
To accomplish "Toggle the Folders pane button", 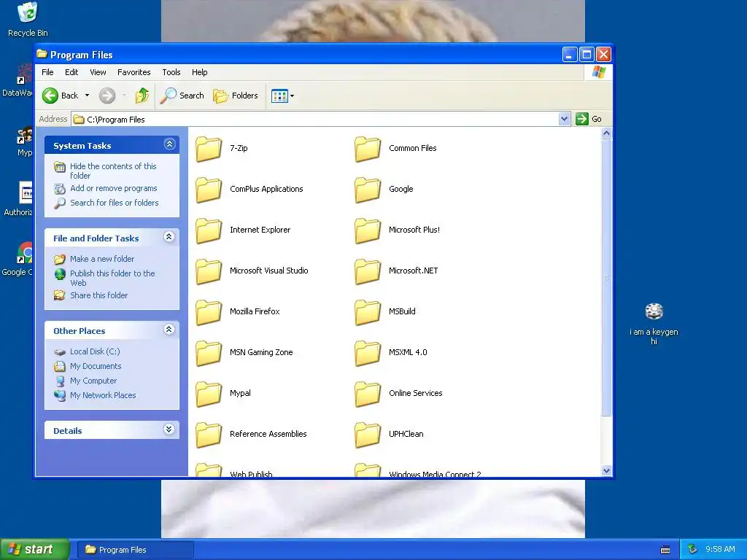I will pyautogui.click(x=236, y=96).
